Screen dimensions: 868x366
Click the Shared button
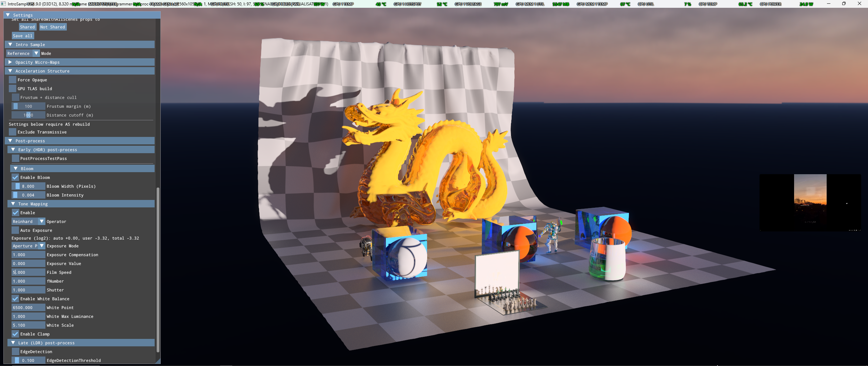pyautogui.click(x=27, y=27)
